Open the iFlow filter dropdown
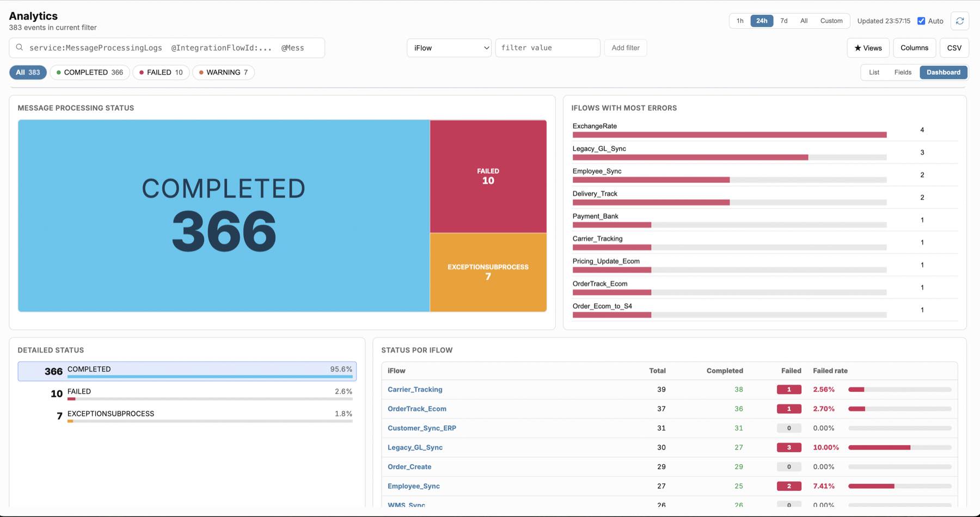The height and width of the screenshot is (517, 980). point(449,48)
